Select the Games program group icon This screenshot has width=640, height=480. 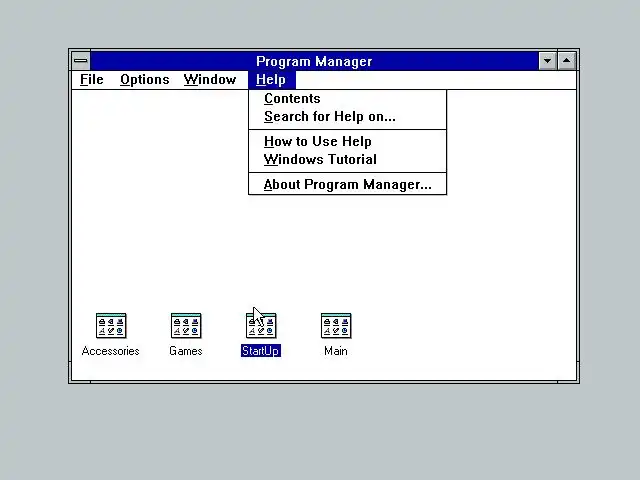[186, 326]
